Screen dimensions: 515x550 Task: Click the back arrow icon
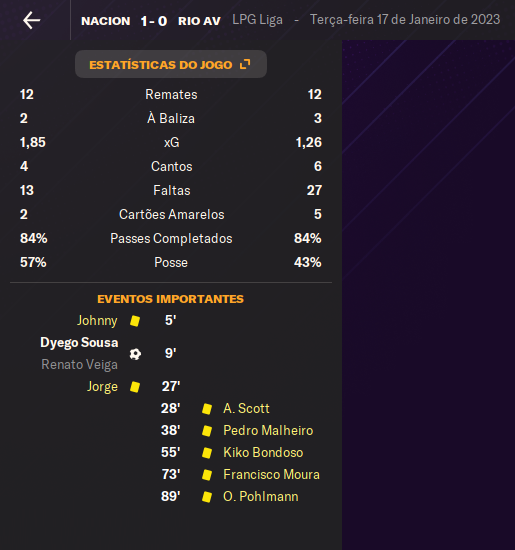click(32, 20)
